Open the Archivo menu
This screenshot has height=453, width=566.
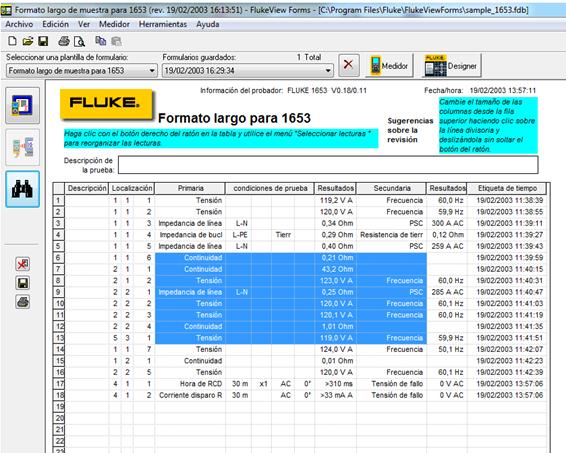click(19, 24)
